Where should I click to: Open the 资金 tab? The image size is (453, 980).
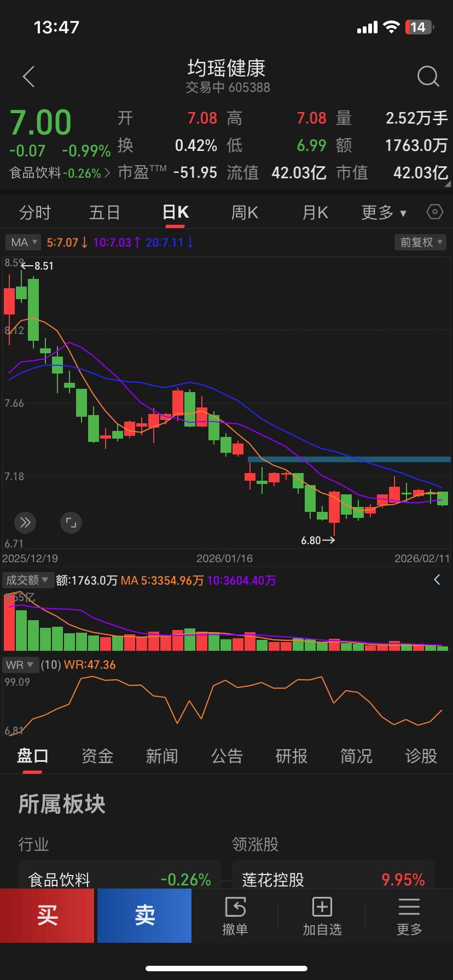tap(97, 756)
